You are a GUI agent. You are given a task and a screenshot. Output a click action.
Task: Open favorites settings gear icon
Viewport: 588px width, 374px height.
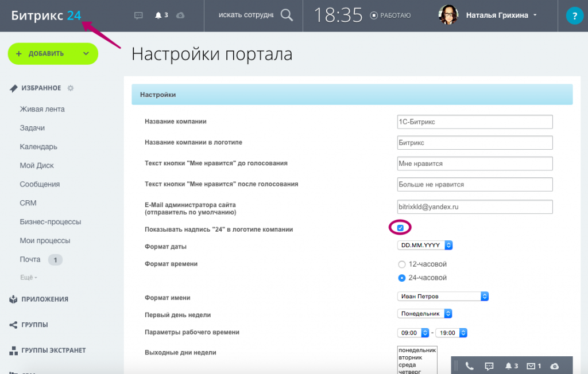(x=71, y=88)
